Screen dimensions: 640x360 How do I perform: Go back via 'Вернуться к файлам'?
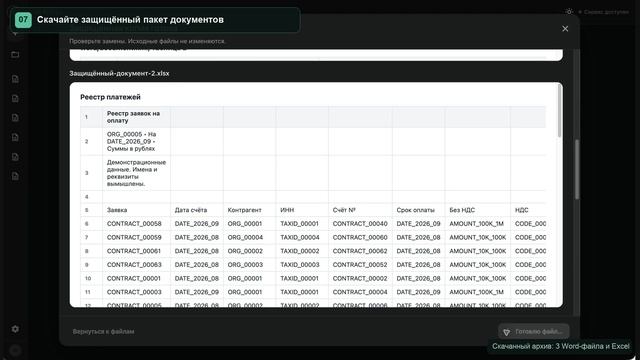click(x=103, y=331)
